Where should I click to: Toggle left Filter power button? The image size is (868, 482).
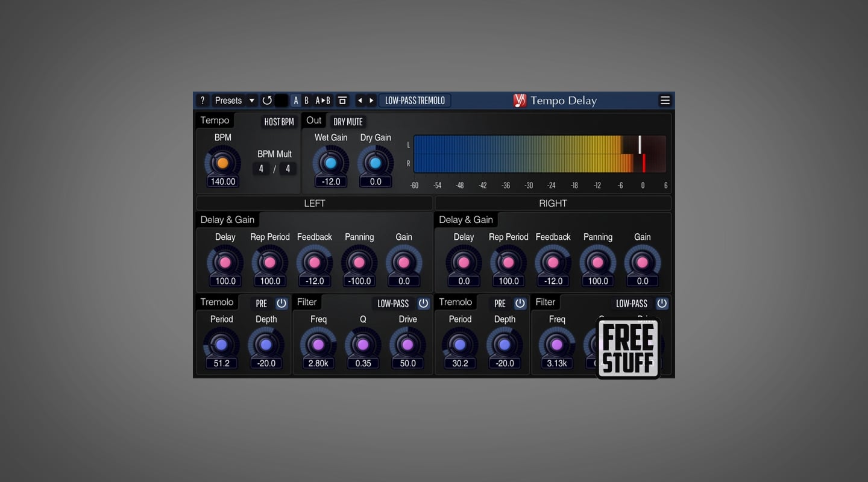424,303
